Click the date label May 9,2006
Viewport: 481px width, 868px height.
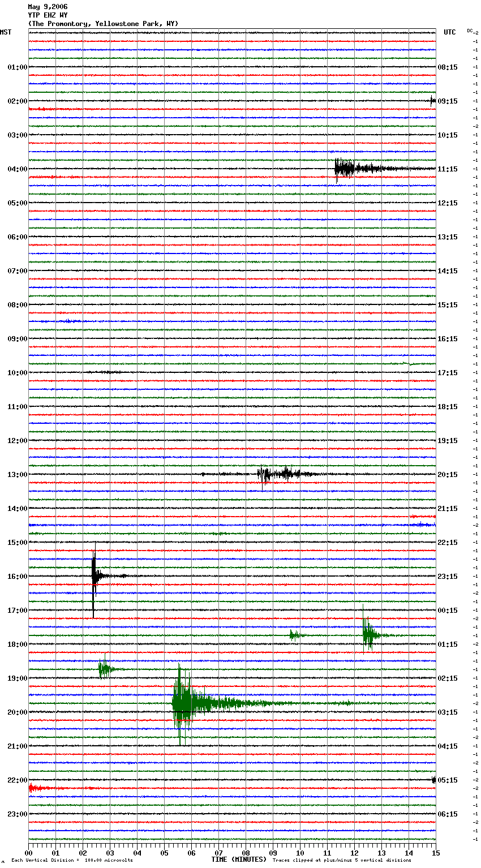(48, 7)
